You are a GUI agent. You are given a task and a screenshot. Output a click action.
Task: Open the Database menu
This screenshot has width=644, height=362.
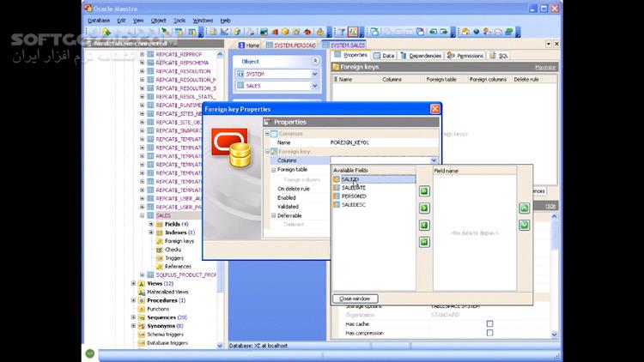(x=99, y=20)
